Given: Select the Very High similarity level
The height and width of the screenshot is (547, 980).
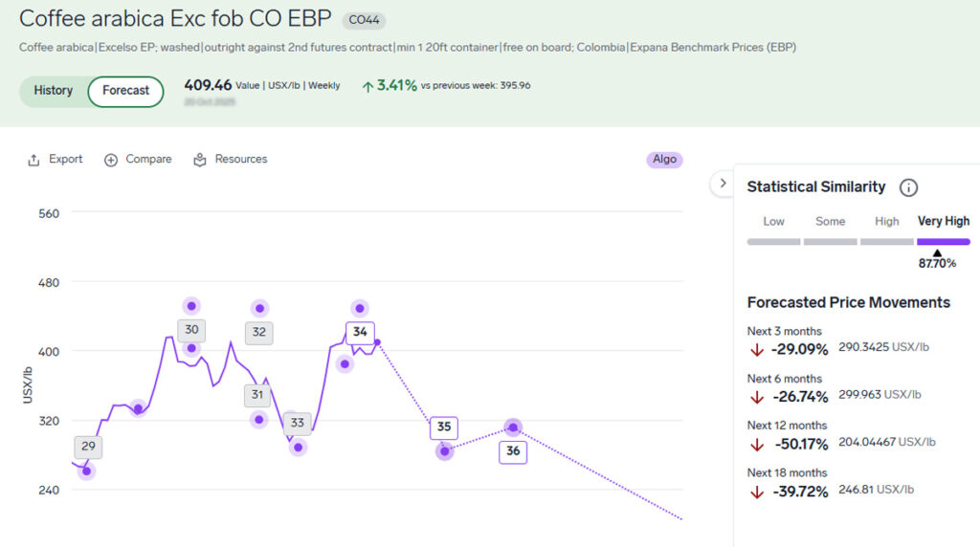Looking at the screenshot, I should pyautogui.click(x=943, y=222).
